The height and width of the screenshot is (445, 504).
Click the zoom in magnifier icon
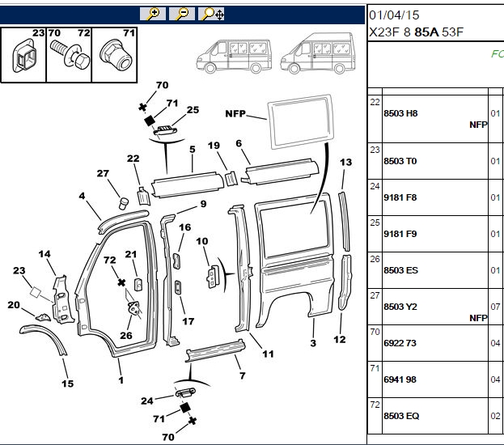(153, 14)
